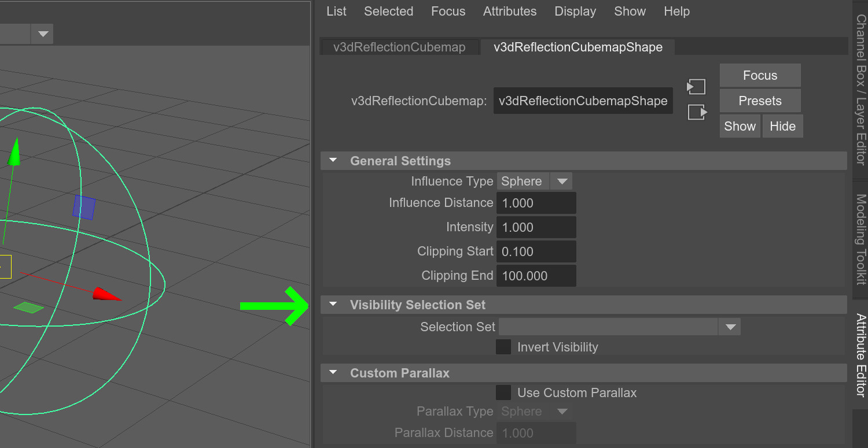Click the red X-axis manipulator arrow

click(x=106, y=294)
